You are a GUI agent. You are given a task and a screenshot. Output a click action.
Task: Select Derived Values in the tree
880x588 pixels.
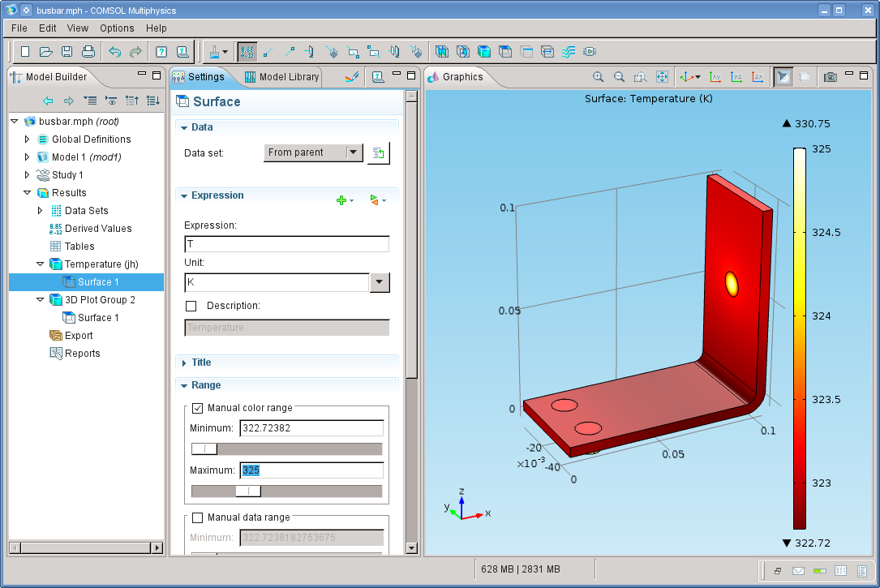[98, 229]
